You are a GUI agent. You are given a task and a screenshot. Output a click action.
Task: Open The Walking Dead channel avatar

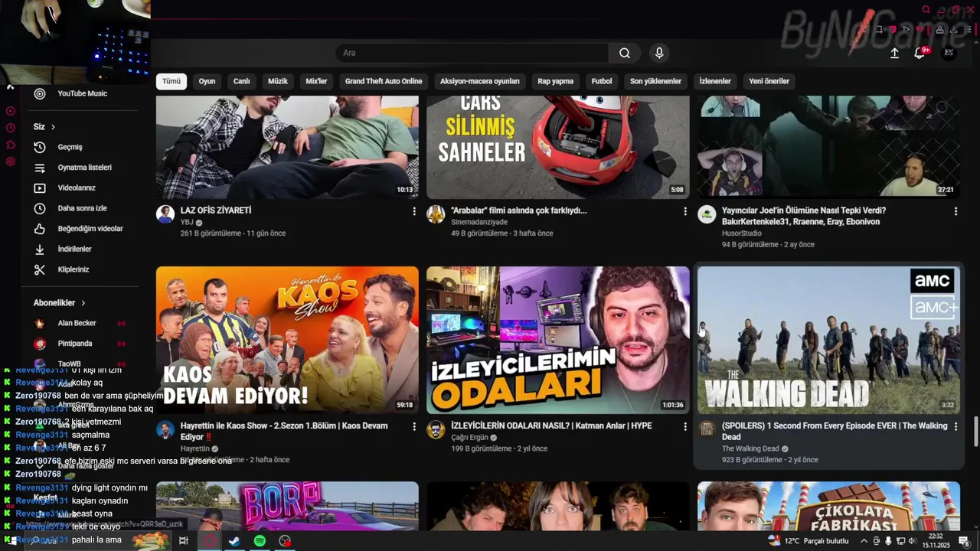tap(707, 429)
